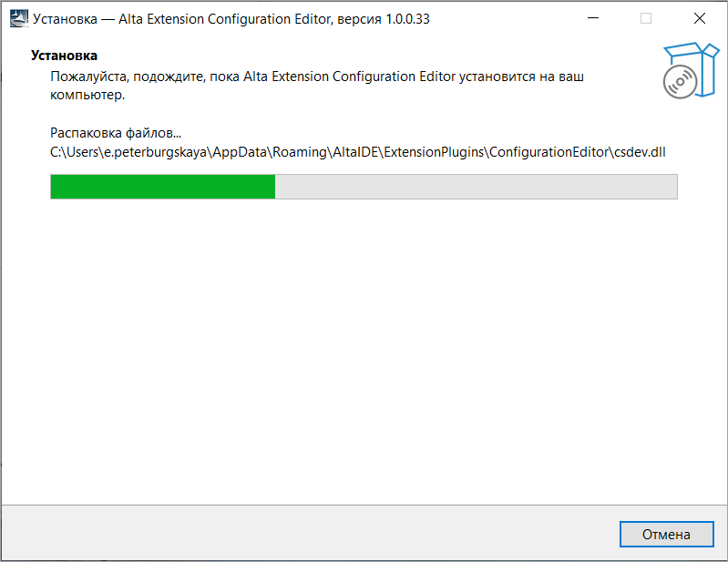Click the greyed-out maximize window button
This screenshot has width=728, height=562.
point(646,18)
